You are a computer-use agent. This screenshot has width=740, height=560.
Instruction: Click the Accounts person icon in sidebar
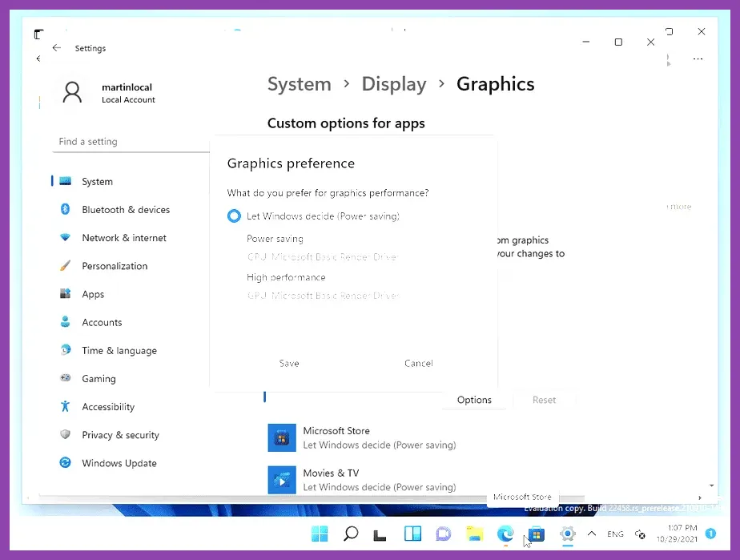(x=65, y=321)
